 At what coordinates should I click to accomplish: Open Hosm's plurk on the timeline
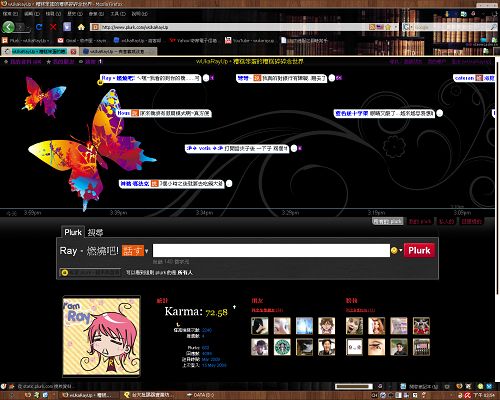[163, 113]
